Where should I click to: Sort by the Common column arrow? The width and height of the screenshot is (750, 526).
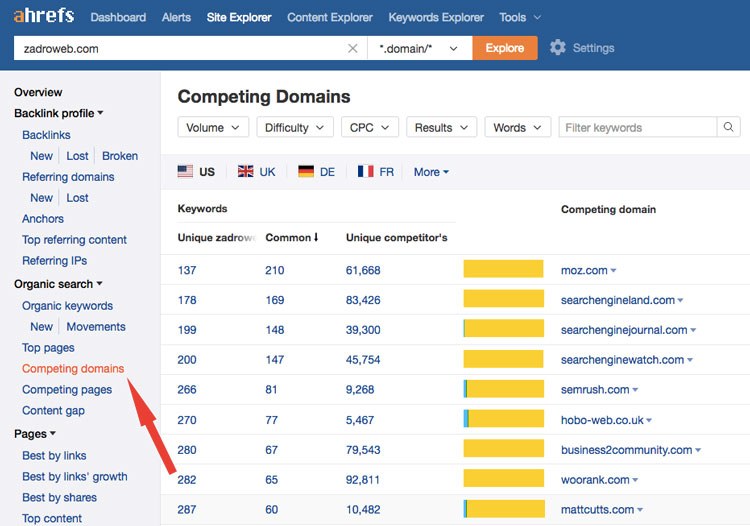click(x=316, y=237)
